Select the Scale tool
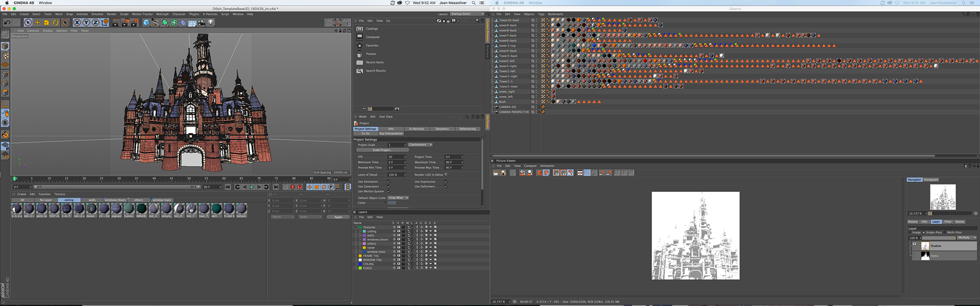The width and height of the screenshot is (980, 306). click(x=46, y=22)
